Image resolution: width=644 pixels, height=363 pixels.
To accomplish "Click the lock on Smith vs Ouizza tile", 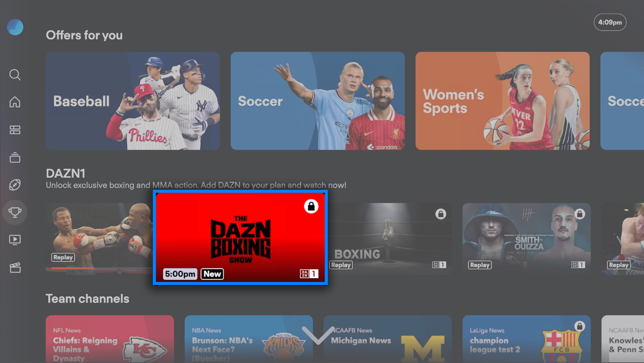I will click(x=580, y=214).
